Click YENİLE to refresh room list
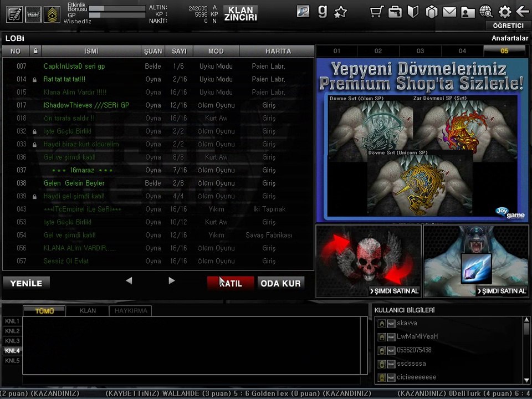 (x=26, y=283)
